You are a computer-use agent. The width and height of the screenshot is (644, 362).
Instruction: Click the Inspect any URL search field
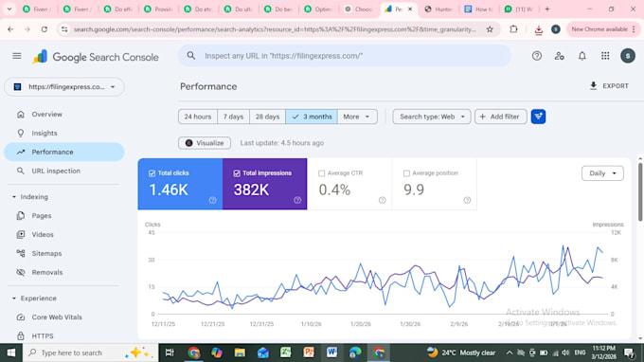point(345,56)
